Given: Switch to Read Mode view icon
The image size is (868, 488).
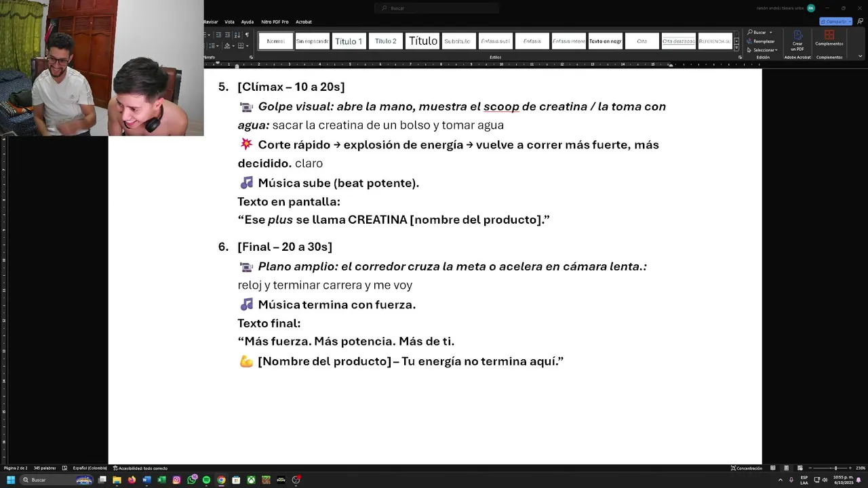Looking at the screenshot, I should 772,468.
